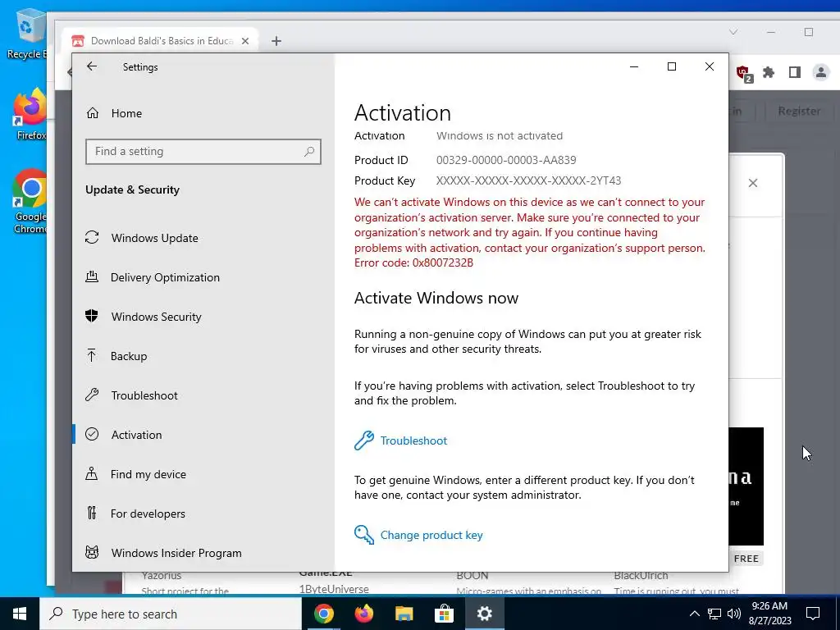Viewport: 840px width, 630px height.
Task: Open Chrome profile avatar icon
Action: click(x=820, y=72)
